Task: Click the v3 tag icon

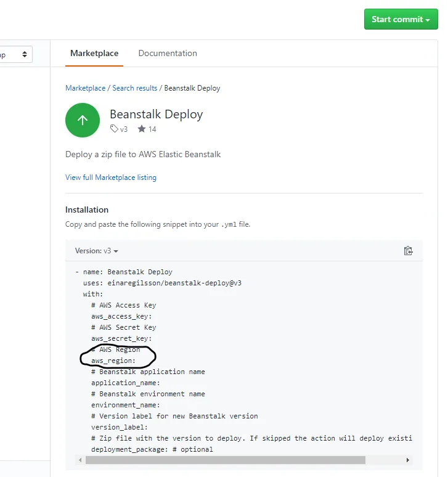Action: 114,129
